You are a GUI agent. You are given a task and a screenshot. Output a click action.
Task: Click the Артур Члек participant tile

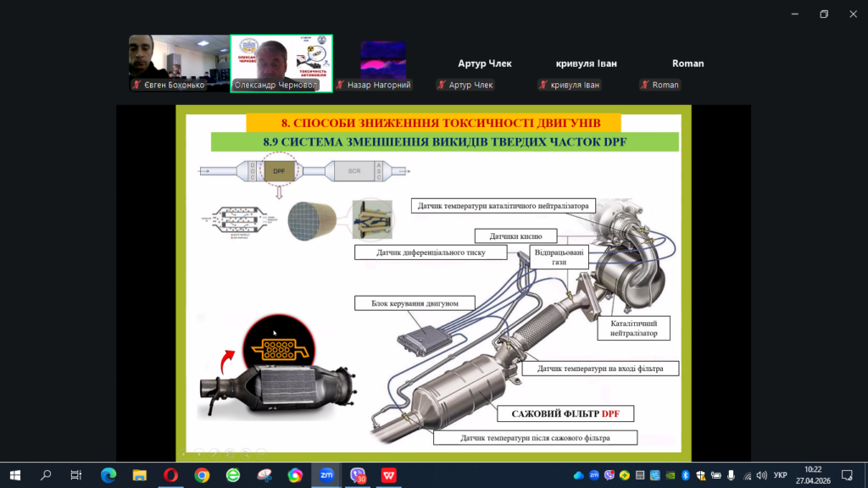pyautogui.click(x=485, y=63)
